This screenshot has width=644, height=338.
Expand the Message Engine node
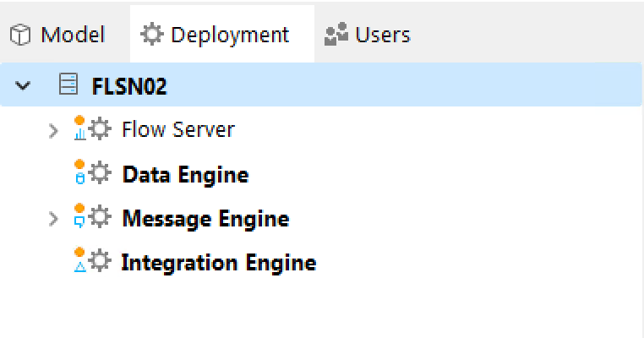tap(53, 219)
